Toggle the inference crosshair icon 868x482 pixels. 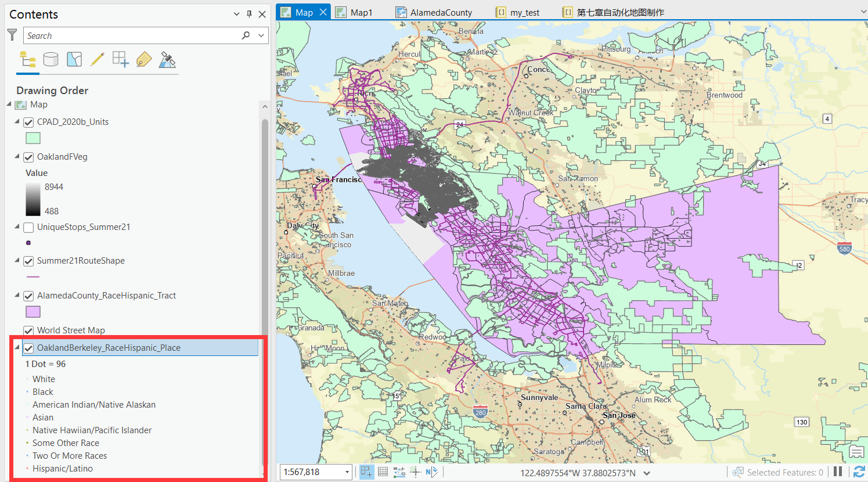tap(415, 472)
